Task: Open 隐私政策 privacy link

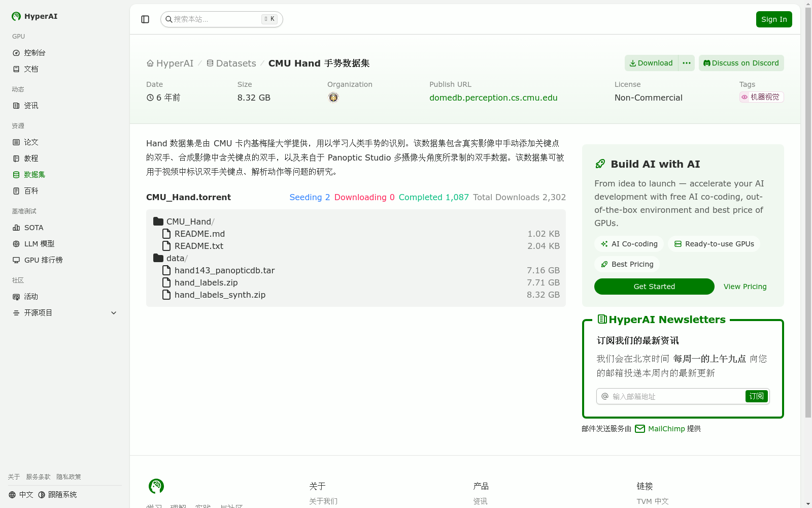Action: 69,477
